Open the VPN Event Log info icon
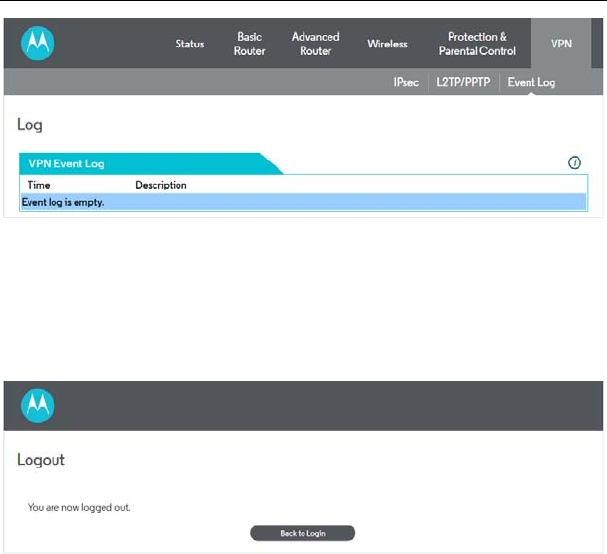607x554 pixels. point(574,163)
